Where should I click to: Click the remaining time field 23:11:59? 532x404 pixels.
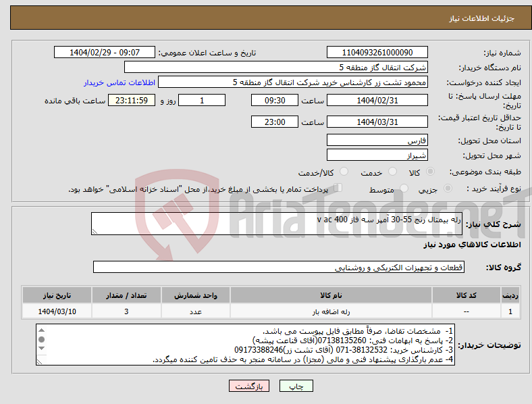coord(132,101)
